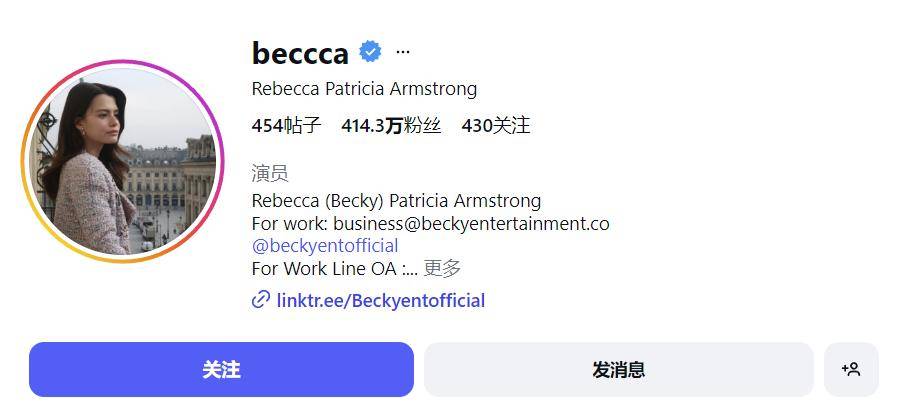Click the chain link icon
The height and width of the screenshot is (414, 904).
coord(261,300)
